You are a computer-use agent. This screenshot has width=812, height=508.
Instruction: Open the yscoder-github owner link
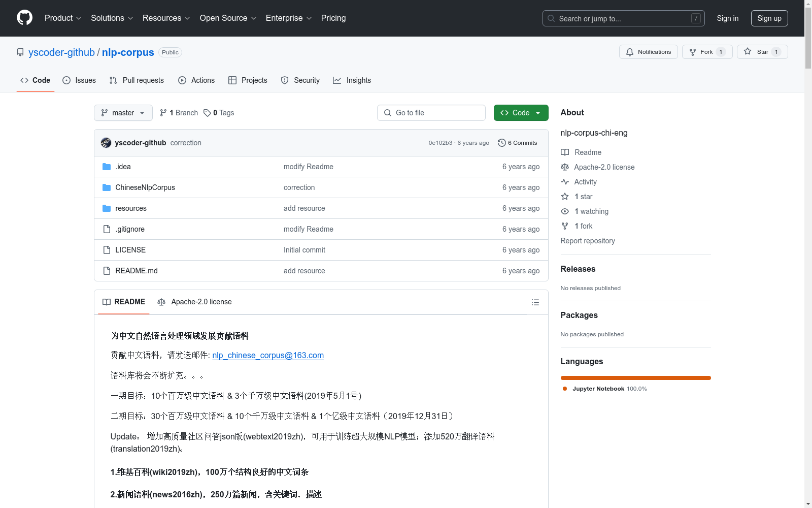click(x=61, y=52)
